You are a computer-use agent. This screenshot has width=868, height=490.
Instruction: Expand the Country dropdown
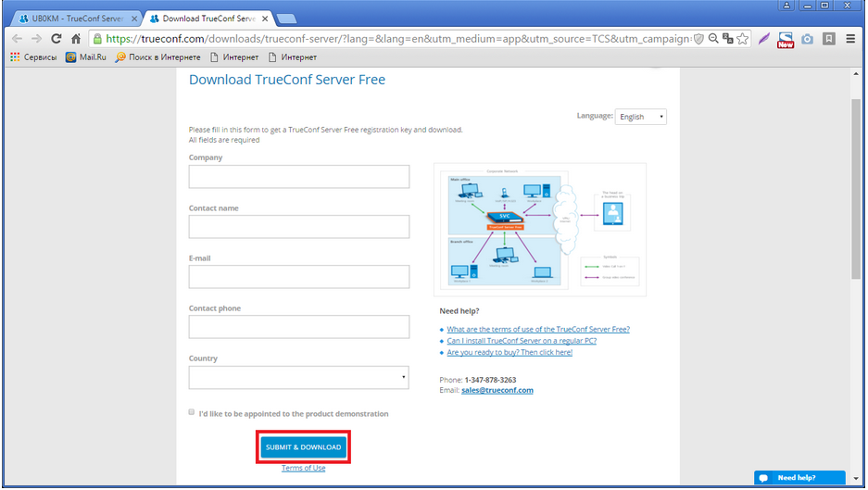299,378
